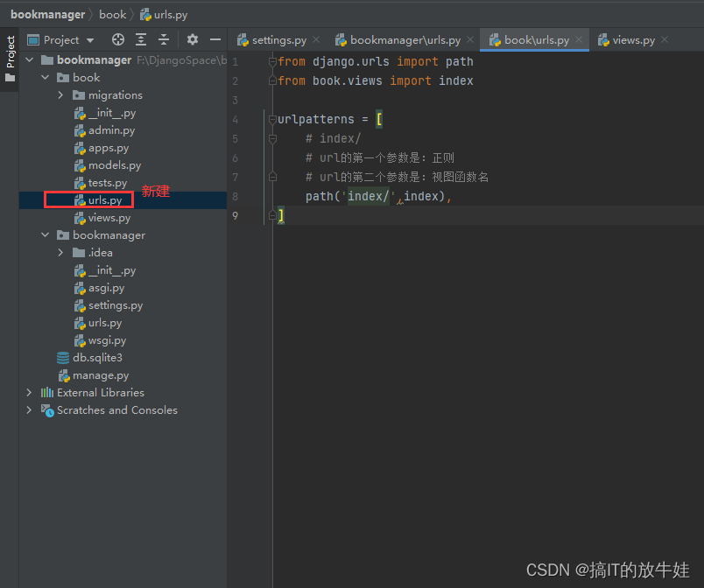
Task: Open manage.py in the project tree
Action: tap(101, 375)
